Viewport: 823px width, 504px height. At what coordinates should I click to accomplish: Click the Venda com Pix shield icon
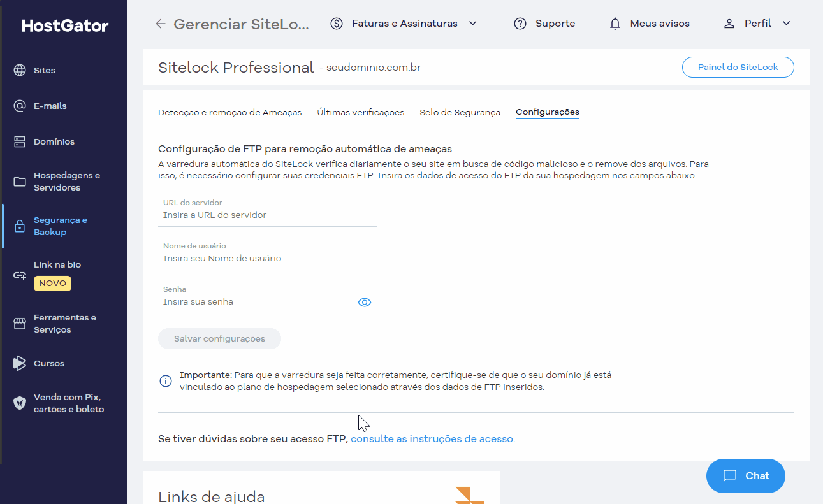[20, 403]
